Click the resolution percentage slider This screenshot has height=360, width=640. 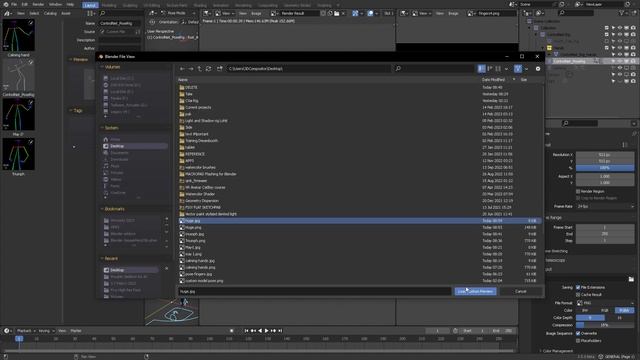tap(605, 168)
